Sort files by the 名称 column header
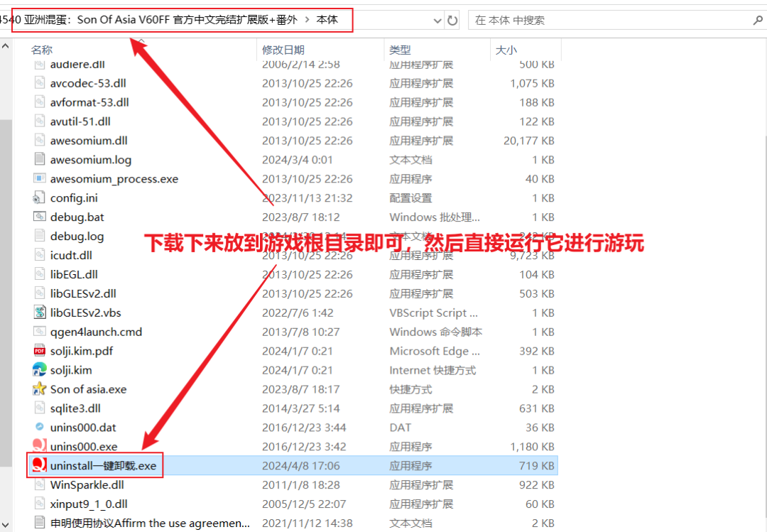 [42, 50]
